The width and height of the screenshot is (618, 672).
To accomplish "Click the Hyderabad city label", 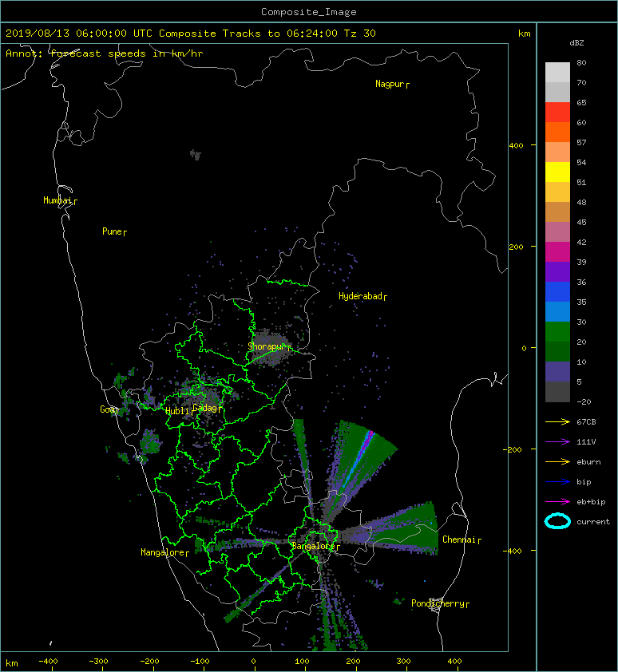I will (x=360, y=296).
